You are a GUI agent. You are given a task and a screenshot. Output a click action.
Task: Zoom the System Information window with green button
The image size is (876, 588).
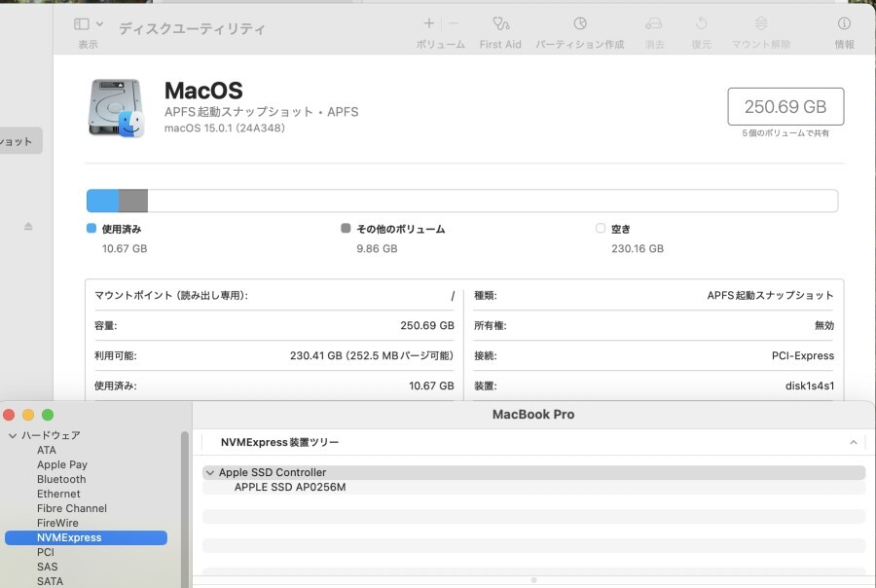click(x=48, y=415)
